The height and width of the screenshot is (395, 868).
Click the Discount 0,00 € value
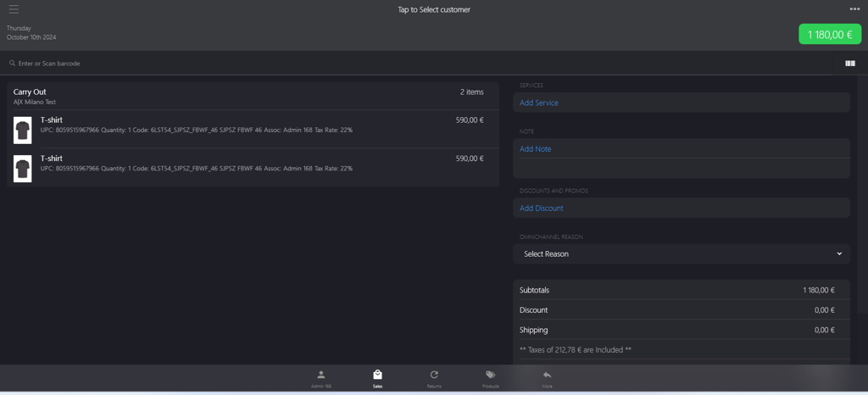coord(824,310)
